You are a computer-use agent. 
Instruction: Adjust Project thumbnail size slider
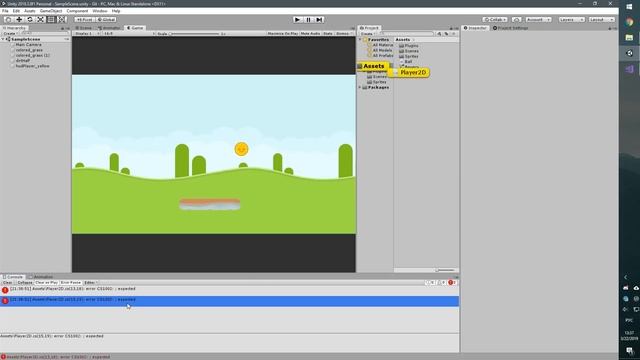444,270
